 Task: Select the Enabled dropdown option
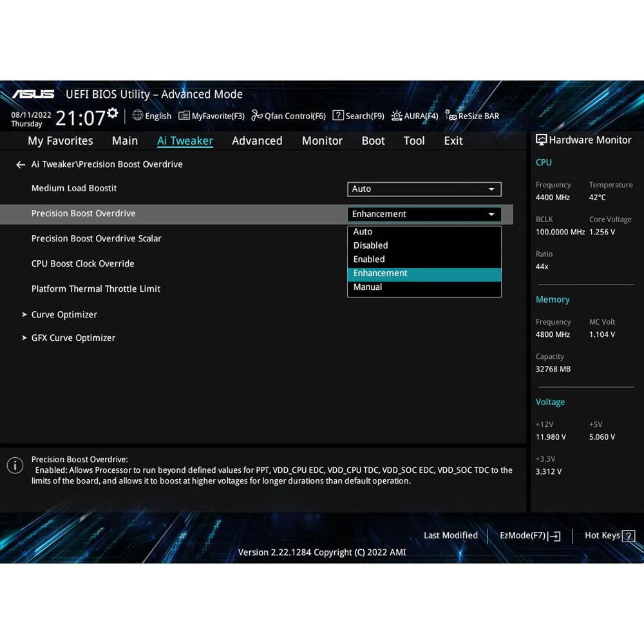pos(424,260)
